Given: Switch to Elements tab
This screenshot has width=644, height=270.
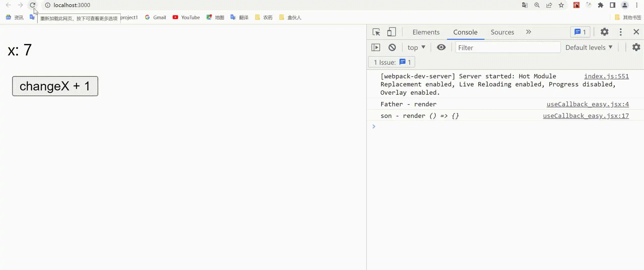Looking at the screenshot, I should point(426,32).
